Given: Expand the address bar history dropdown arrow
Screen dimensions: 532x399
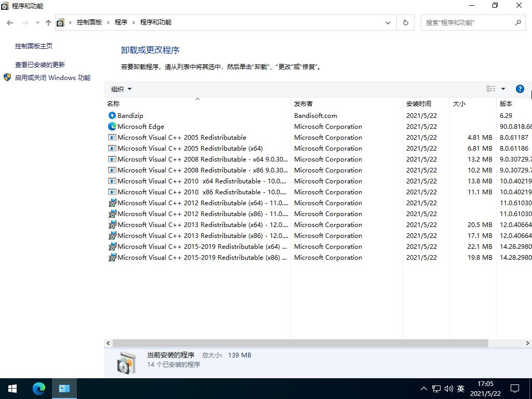Looking at the screenshot, I should [388, 22].
